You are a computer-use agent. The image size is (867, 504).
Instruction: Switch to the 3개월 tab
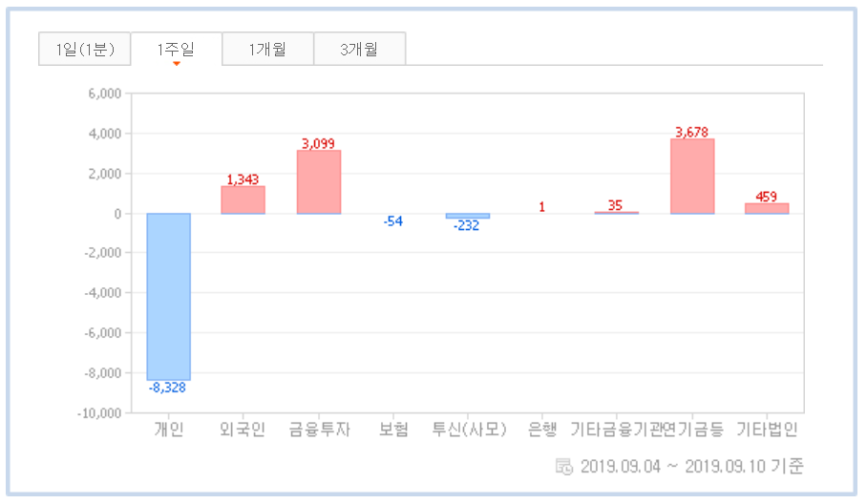(360, 50)
